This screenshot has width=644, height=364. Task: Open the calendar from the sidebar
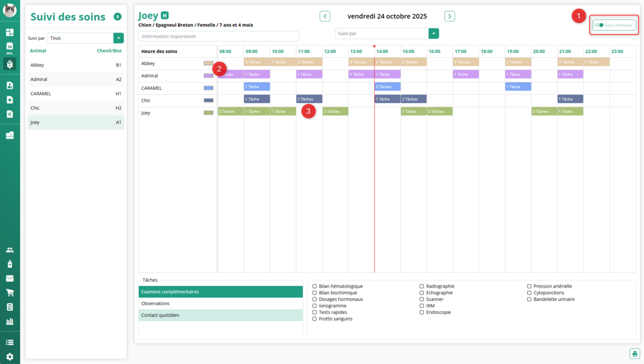[10, 48]
